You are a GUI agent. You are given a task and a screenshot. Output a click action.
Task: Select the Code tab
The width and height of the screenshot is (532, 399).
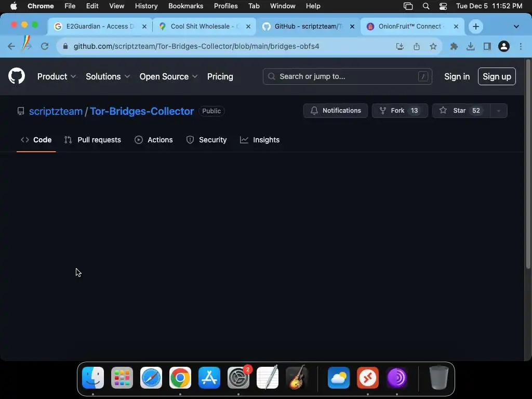pos(36,140)
